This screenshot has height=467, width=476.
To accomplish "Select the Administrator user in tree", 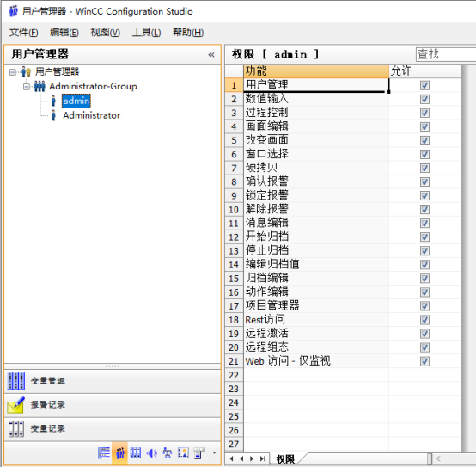I will [x=92, y=115].
